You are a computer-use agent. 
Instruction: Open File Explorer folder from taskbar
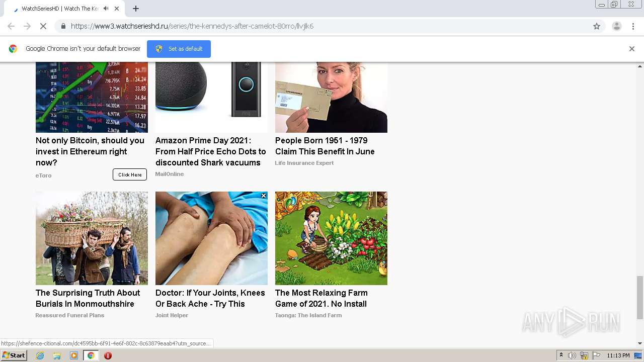pos(57,355)
